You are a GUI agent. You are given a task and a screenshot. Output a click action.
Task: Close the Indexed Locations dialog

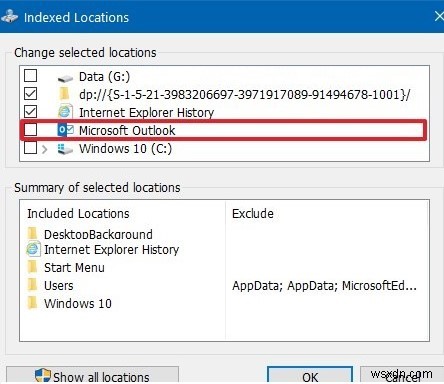click(x=439, y=16)
